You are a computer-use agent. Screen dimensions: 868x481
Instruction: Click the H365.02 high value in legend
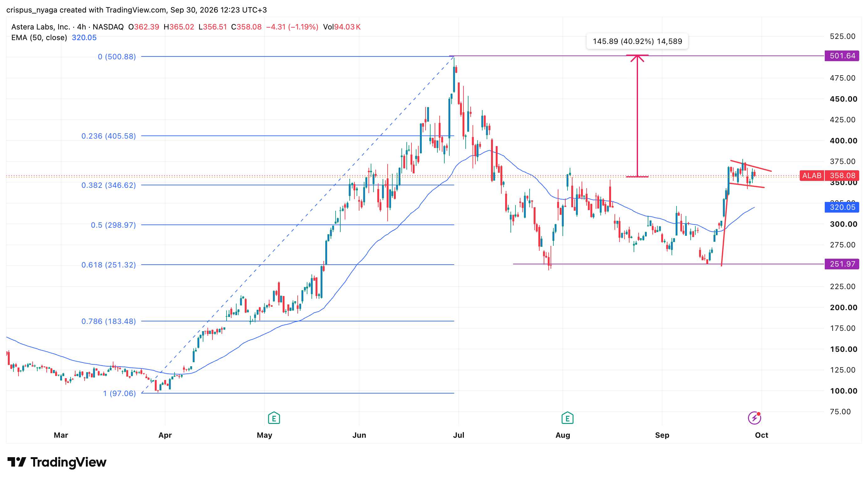tap(179, 27)
